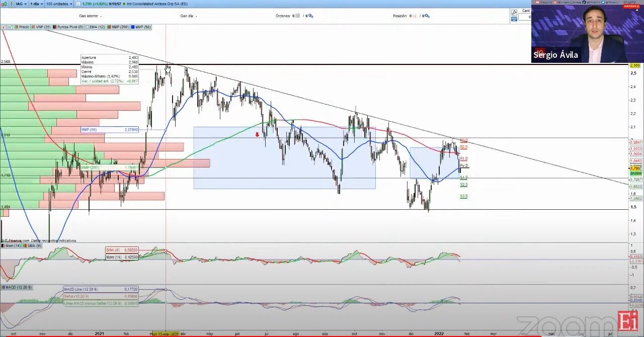The image size is (644, 337).
Task: Click the S1 D pivot label
Action: click(464, 178)
